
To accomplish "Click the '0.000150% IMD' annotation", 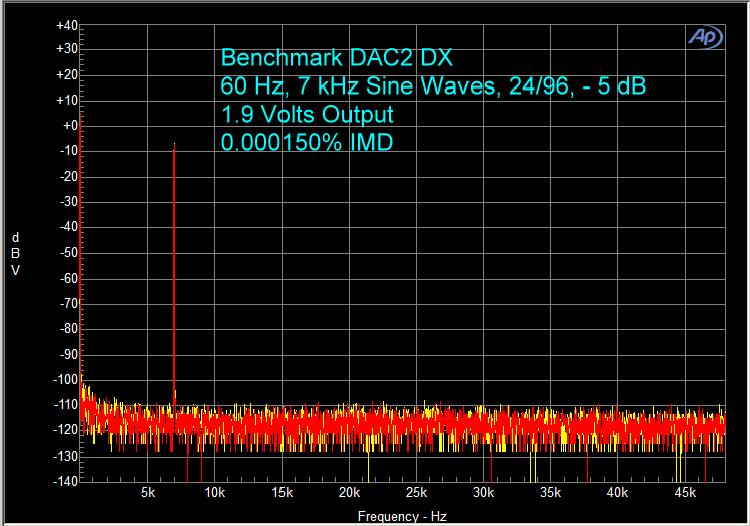I will tap(306, 142).
